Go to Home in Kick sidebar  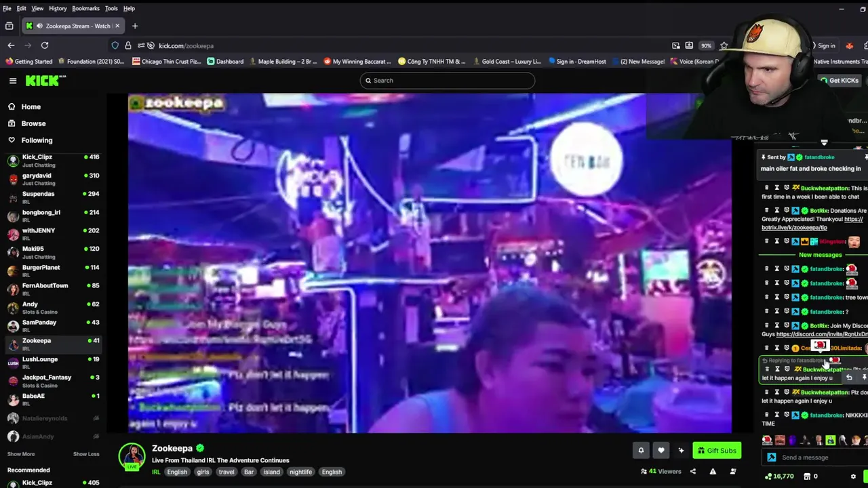tap(31, 107)
